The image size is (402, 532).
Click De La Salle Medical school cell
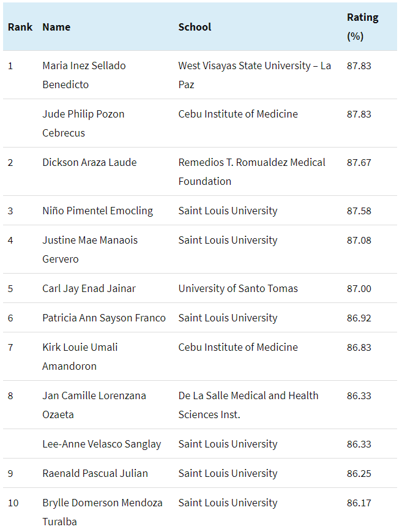tap(248, 405)
